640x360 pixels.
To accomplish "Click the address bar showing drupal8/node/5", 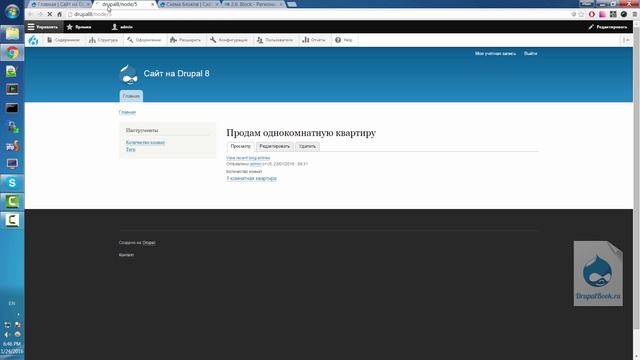I will pyautogui.click(x=318, y=14).
